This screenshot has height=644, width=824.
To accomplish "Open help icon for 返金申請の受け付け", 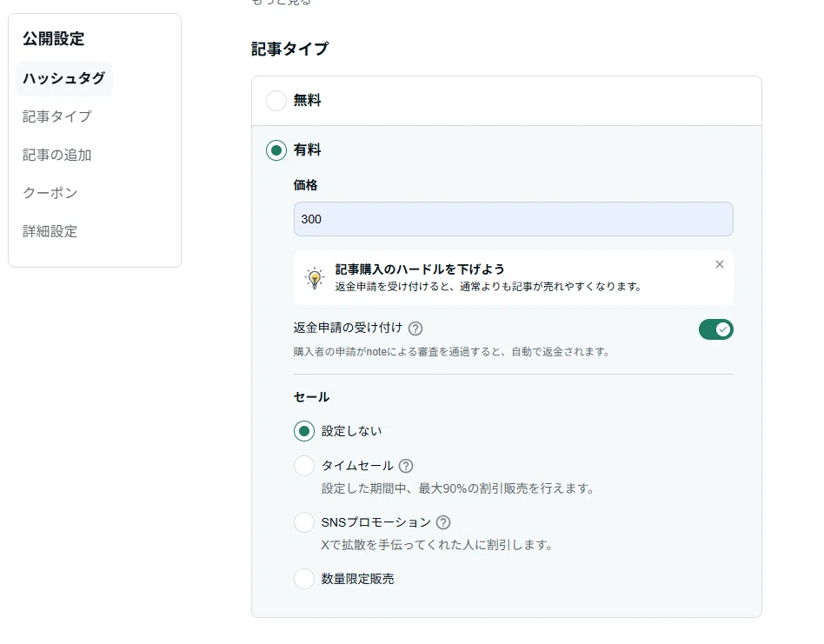I will [x=415, y=329].
